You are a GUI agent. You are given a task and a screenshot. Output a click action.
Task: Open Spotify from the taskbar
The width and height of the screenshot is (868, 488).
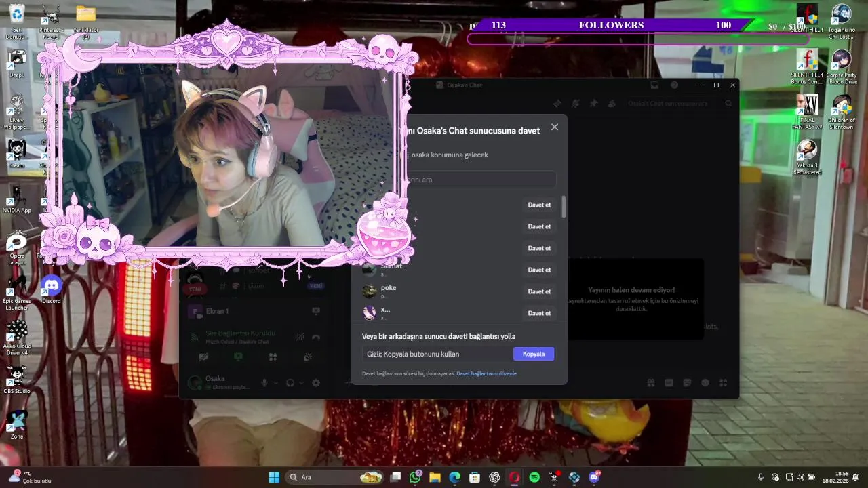tap(534, 477)
